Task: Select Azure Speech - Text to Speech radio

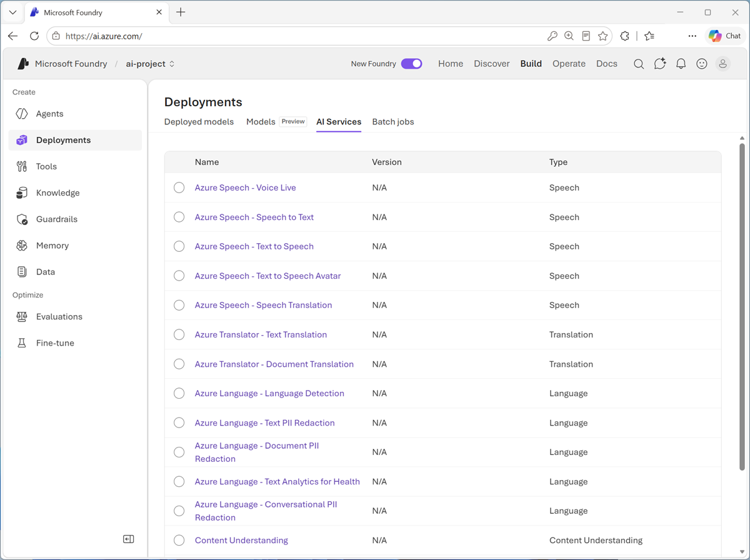Action: pyautogui.click(x=179, y=246)
